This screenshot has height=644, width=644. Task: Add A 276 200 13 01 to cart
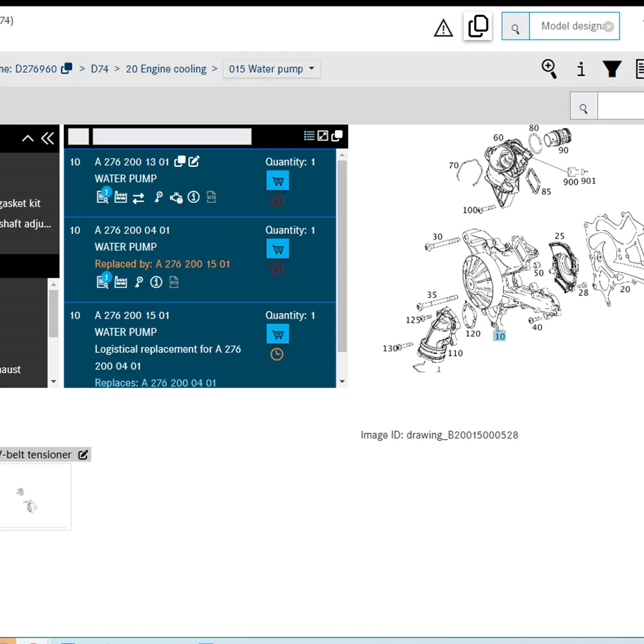click(278, 181)
